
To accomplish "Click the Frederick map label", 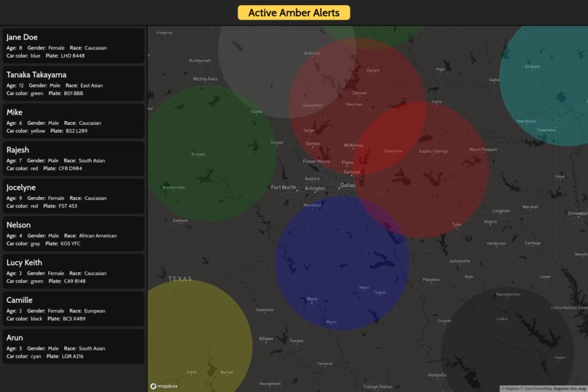I will [165, 33].
